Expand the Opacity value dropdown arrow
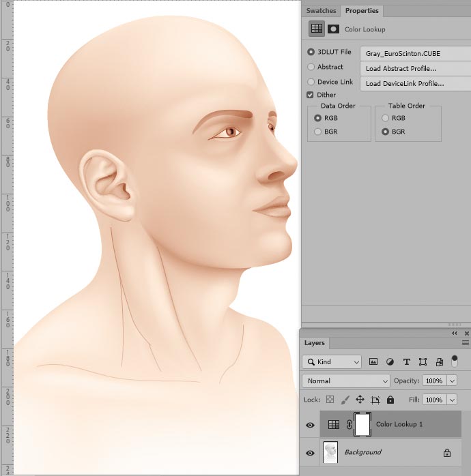471x476 pixels. click(452, 381)
